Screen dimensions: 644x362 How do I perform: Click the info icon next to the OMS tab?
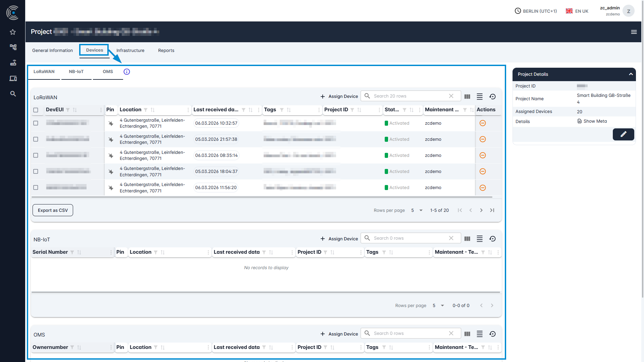(x=126, y=71)
